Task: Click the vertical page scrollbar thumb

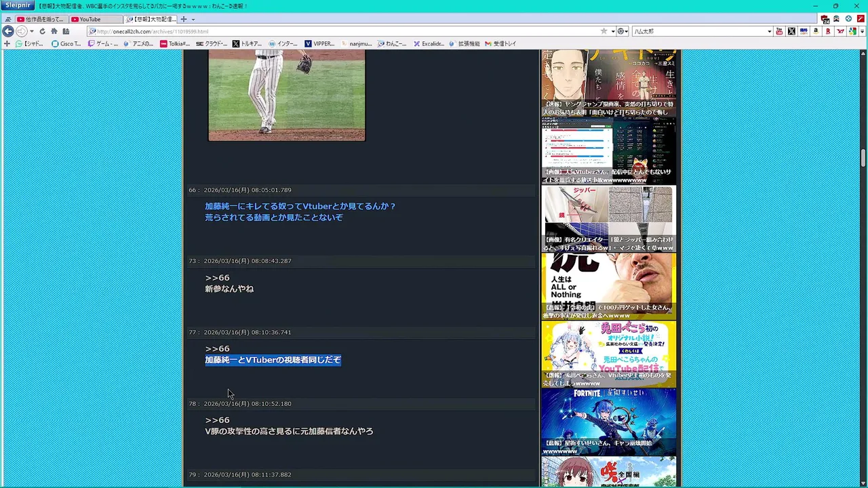Action: click(863, 158)
